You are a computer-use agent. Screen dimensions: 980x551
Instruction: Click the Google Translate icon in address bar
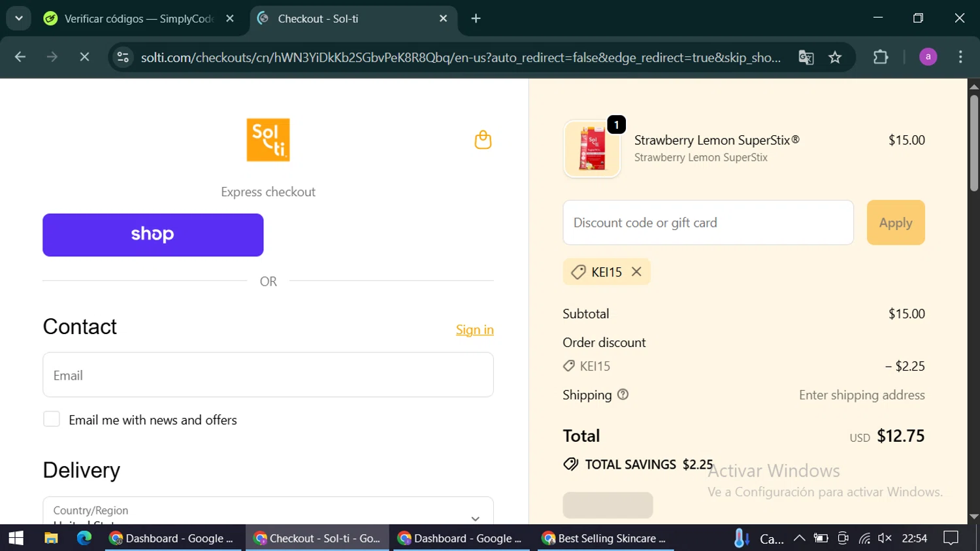(806, 58)
